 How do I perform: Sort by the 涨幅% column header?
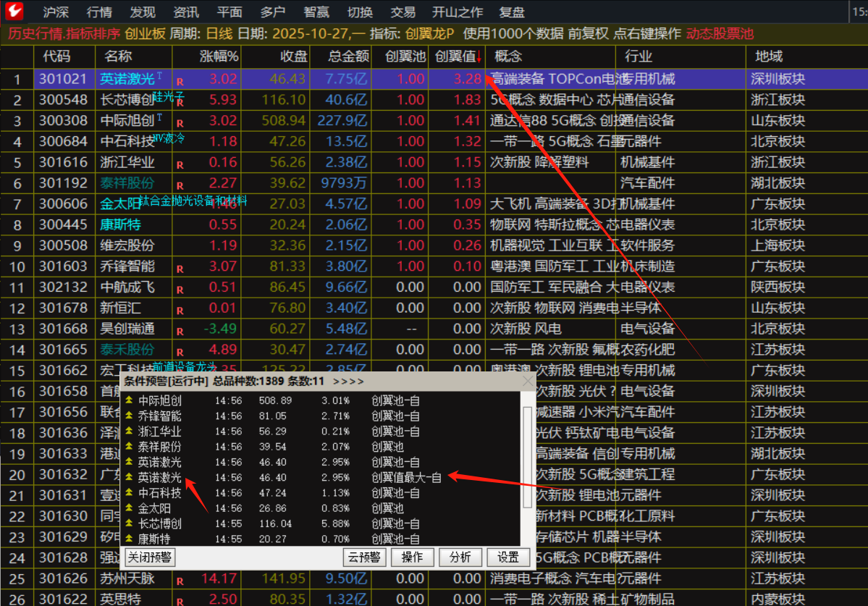[x=219, y=56]
